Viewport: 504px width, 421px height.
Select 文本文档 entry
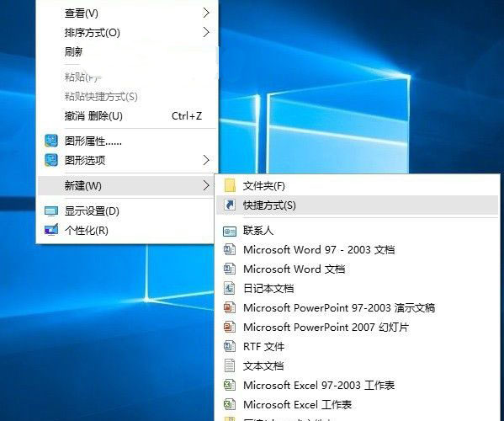[358, 365]
